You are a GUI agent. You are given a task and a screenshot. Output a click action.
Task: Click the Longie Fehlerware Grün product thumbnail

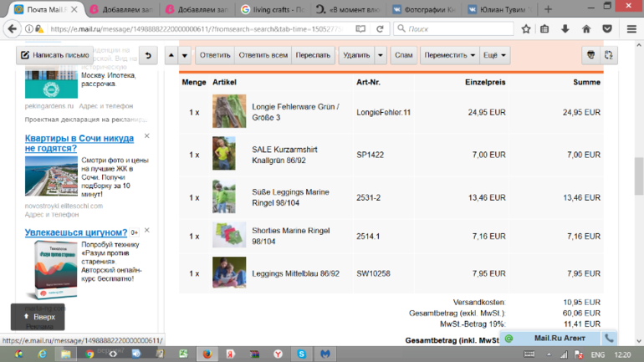(x=228, y=111)
